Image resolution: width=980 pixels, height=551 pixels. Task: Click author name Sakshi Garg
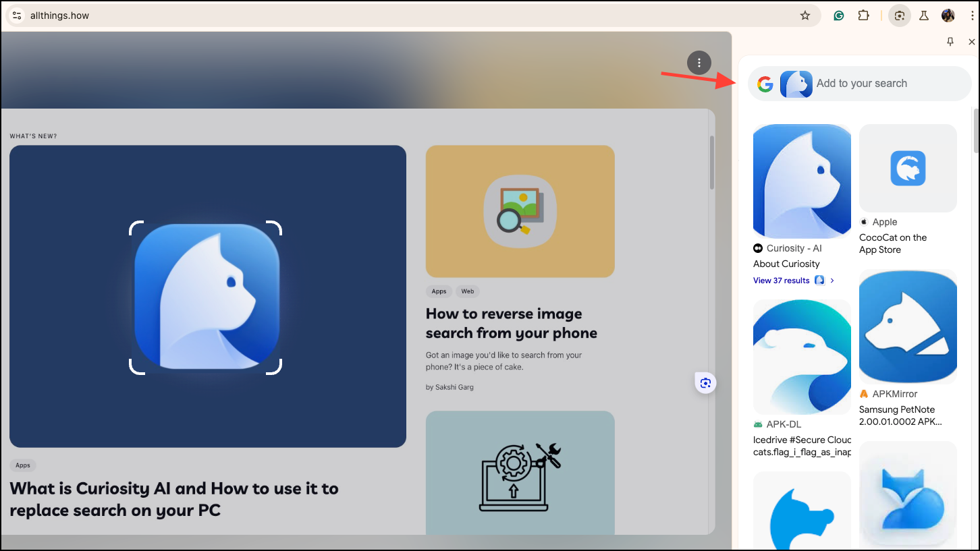point(455,387)
